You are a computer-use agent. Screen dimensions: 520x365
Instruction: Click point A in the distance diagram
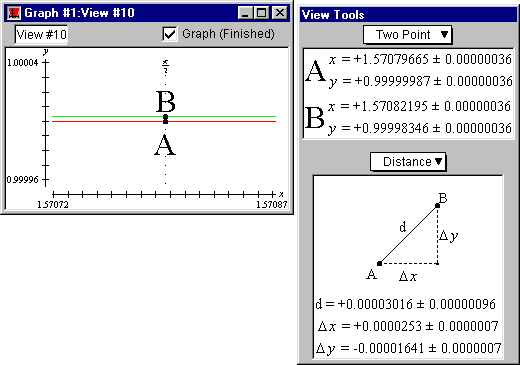point(379,263)
